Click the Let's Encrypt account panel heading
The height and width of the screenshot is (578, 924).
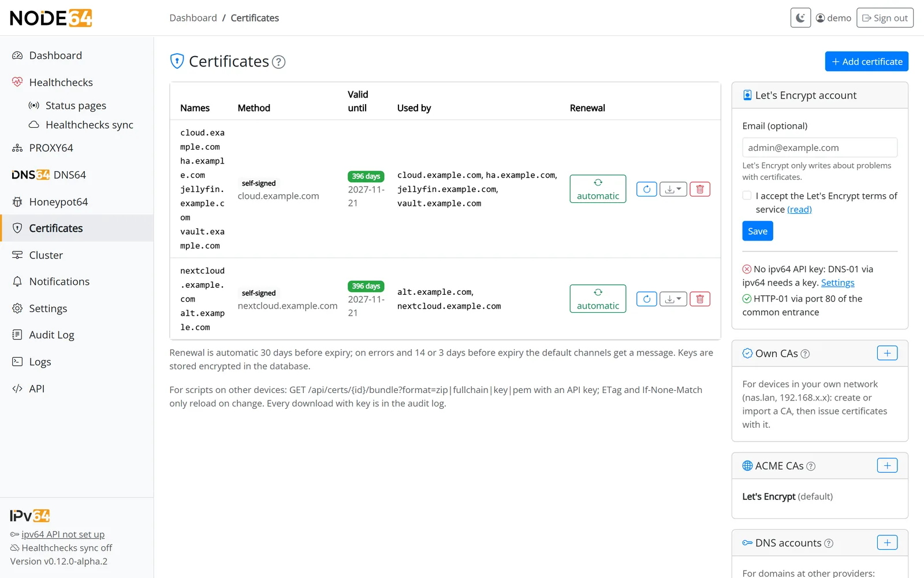(806, 95)
